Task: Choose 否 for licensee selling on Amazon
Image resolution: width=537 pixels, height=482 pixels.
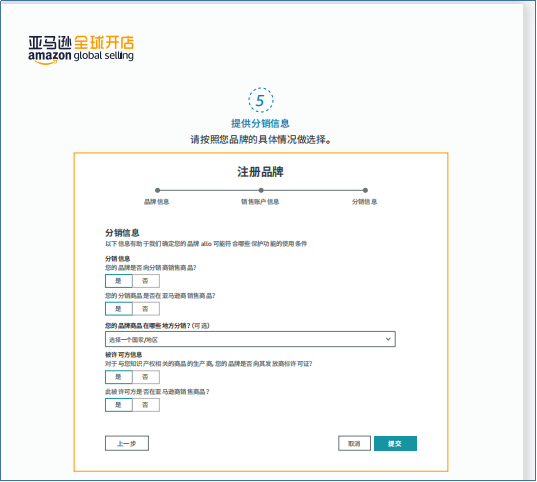Action: coord(146,405)
